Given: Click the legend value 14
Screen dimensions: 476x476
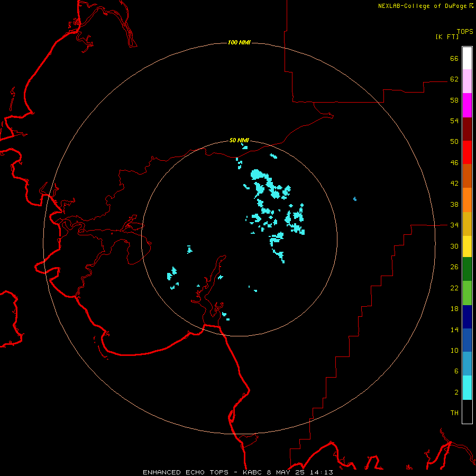Looking at the screenshot, I should coord(454,329).
